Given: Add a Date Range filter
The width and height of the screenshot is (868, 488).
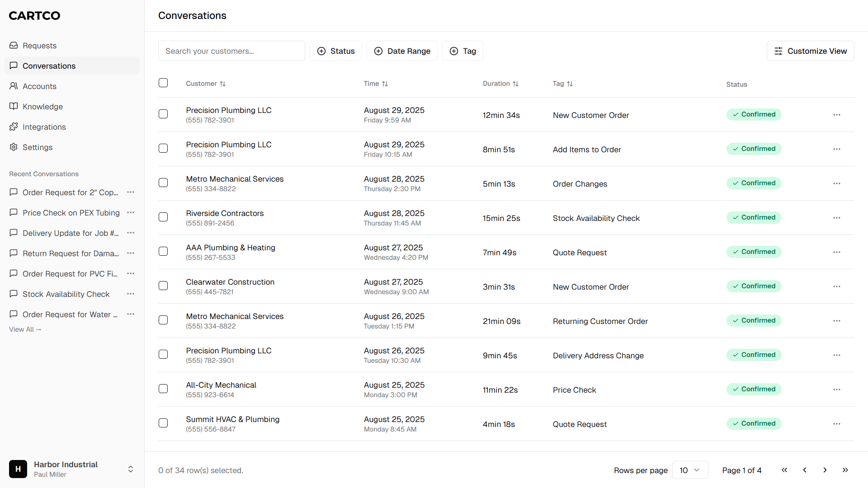Looking at the screenshot, I should (402, 51).
